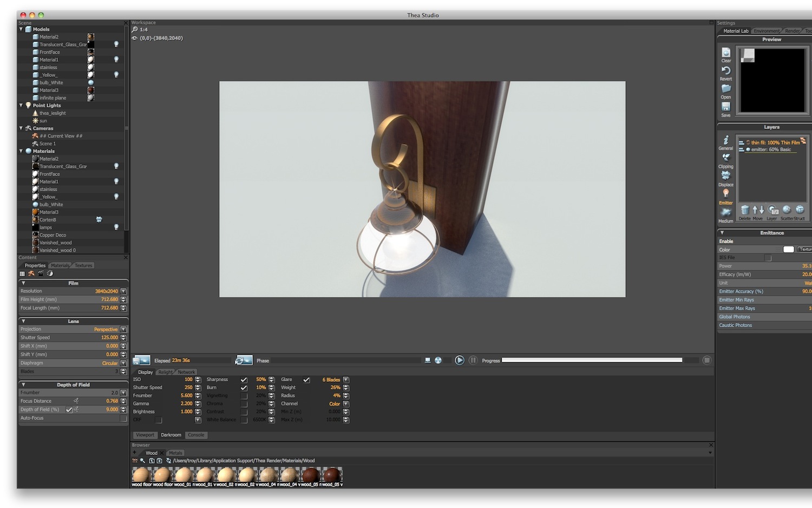Click the Move layer arrows icon
The height and width of the screenshot is (508, 812).
coord(758,210)
